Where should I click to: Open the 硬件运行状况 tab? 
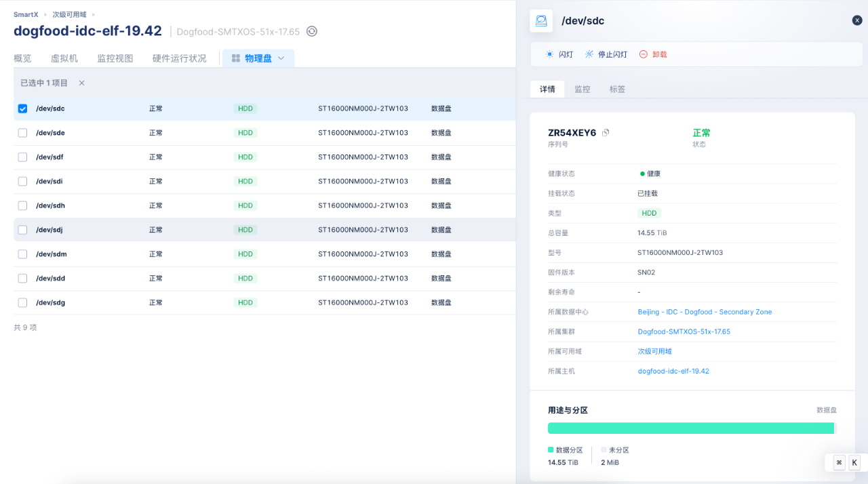179,58
